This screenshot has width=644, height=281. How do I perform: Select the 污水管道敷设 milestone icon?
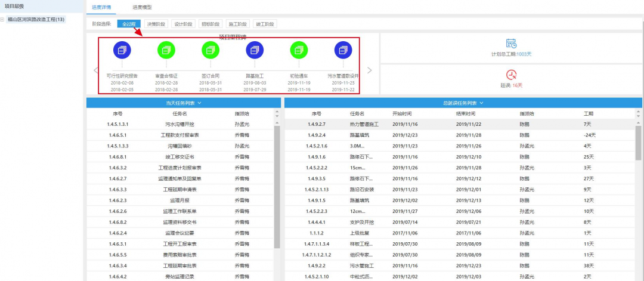[x=343, y=50]
